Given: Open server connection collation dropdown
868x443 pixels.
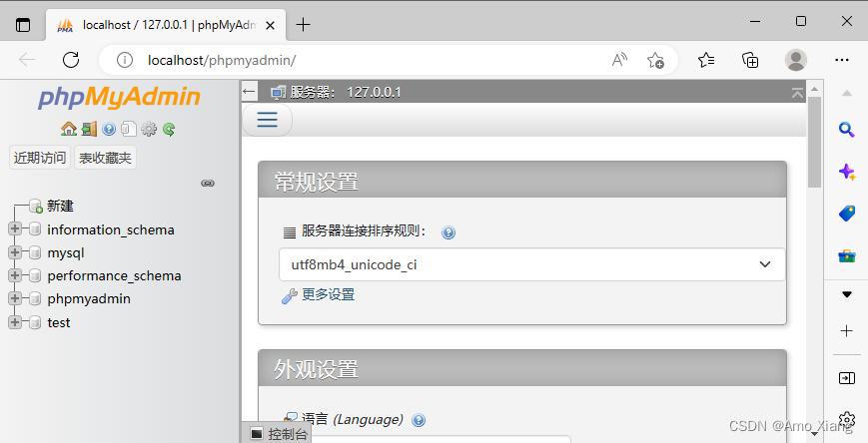Looking at the screenshot, I should [x=532, y=264].
